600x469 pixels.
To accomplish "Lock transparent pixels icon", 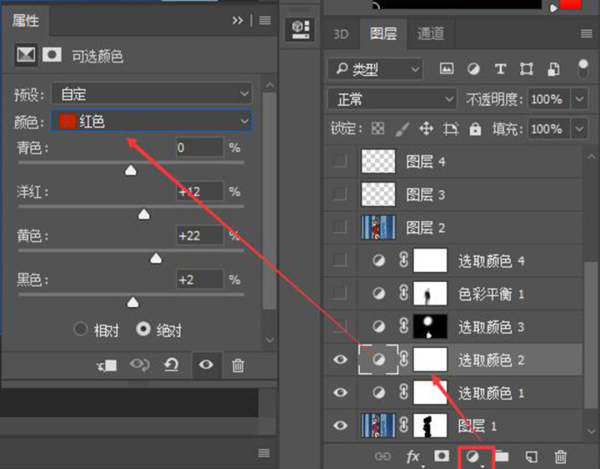I will pyautogui.click(x=378, y=129).
